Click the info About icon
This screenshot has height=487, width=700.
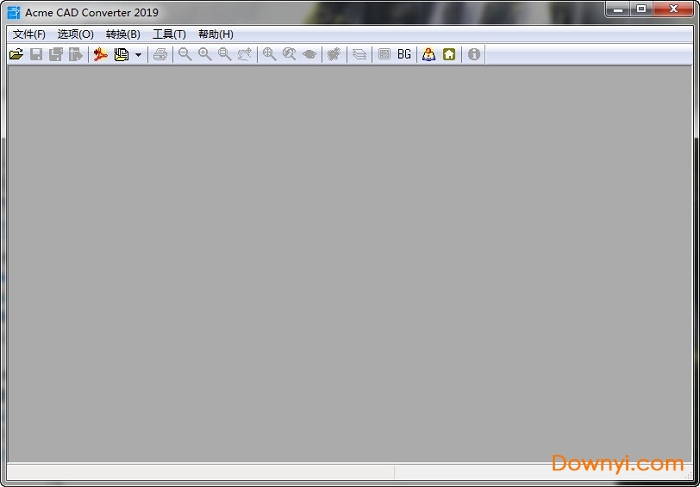click(x=474, y=54)
